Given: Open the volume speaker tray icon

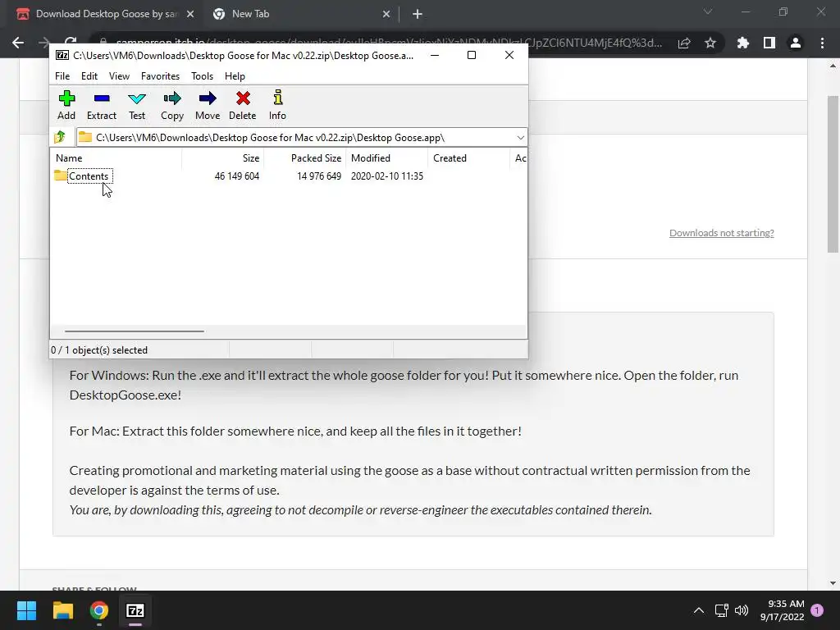Looking at the screenshot, I should pos(742,610).
